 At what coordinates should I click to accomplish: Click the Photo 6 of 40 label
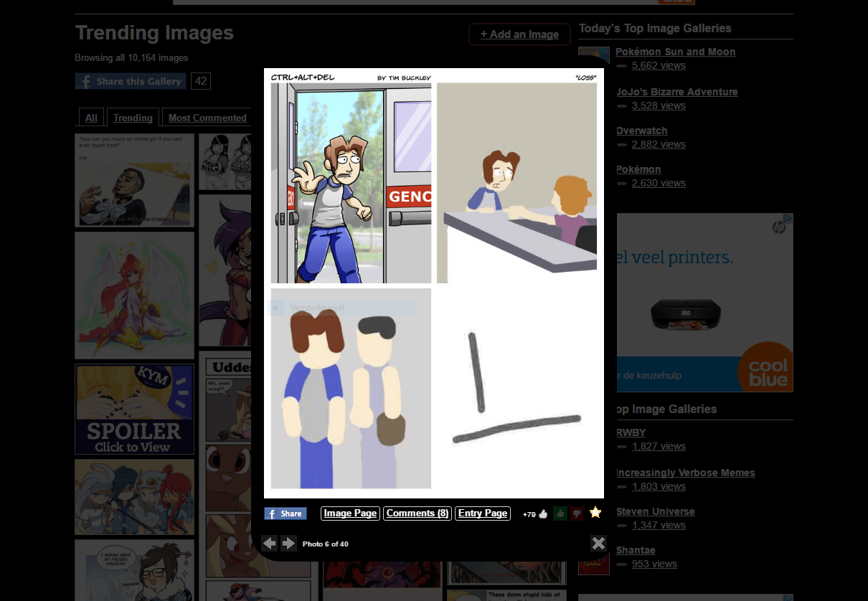[326, 544]
